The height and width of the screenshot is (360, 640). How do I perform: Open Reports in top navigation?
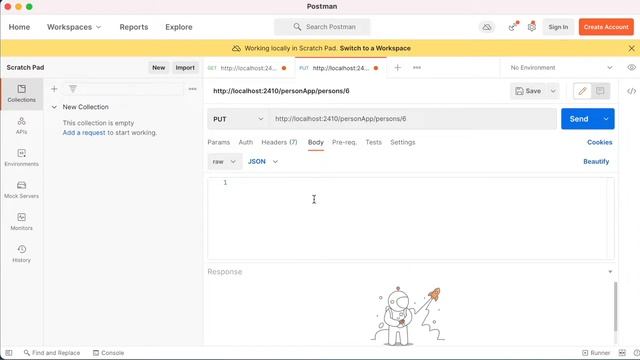coord(134,27)
